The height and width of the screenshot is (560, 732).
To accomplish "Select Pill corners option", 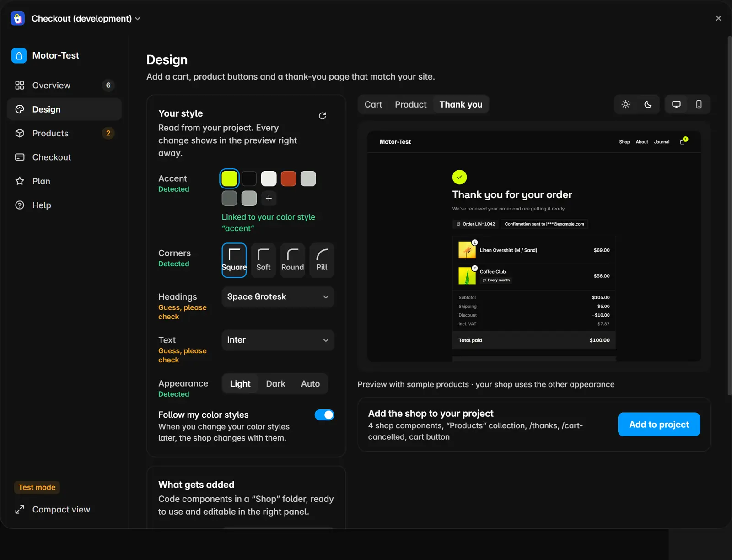I will pos(322,260).
